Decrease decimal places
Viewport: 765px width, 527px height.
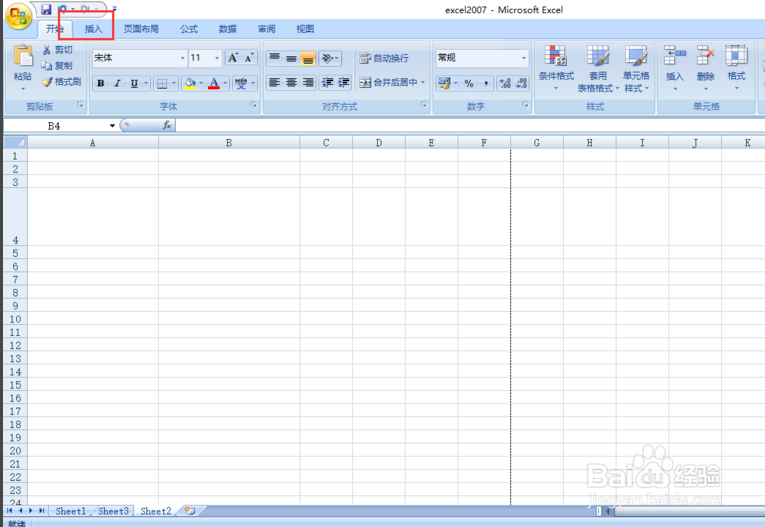click(522, 83)
